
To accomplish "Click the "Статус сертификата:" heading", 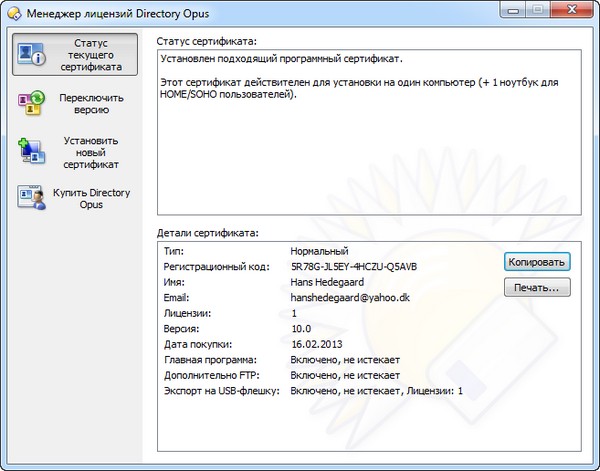I will [207, 41].
